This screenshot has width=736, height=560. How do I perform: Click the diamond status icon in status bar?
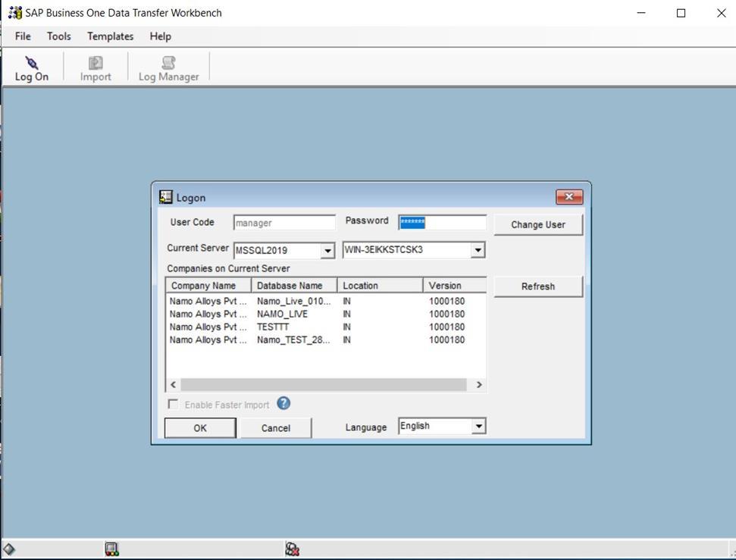(10, 547)
